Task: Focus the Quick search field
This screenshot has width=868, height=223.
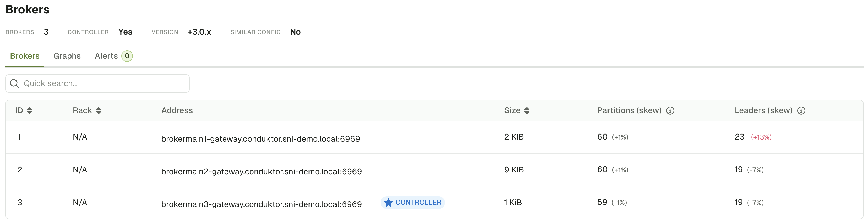Action: pos(97,83)
